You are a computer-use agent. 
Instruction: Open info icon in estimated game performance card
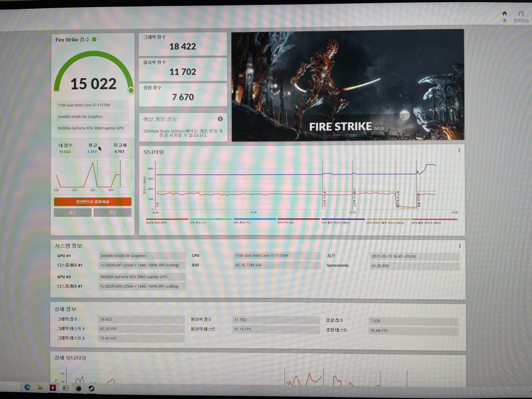pyautogui.click(x=220, y=119)
